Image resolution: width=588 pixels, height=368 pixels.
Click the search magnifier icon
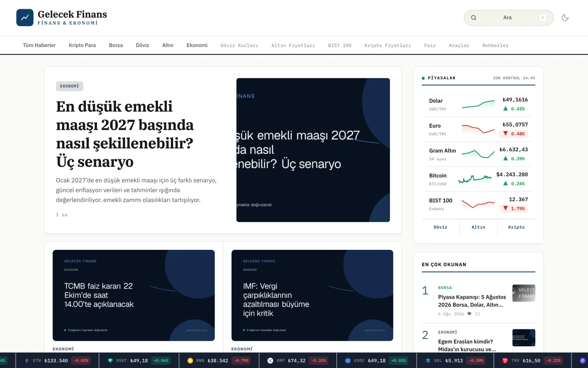click(x=473, y=18)
